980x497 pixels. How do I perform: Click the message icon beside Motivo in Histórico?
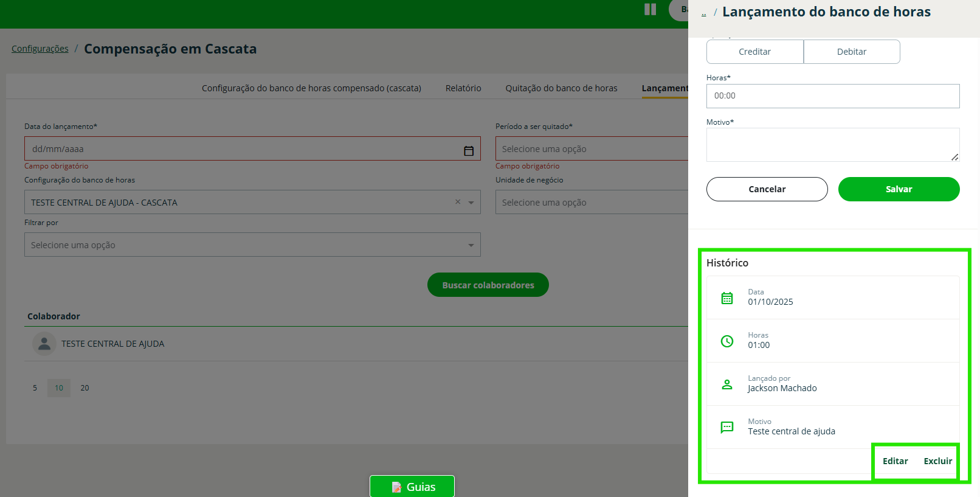[726, 428]
